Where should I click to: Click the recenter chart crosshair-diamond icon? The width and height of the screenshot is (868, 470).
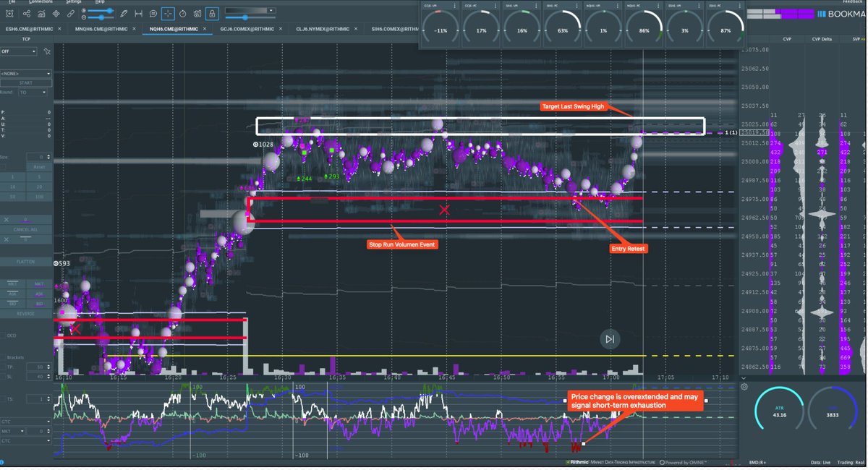tap(56, 14)
